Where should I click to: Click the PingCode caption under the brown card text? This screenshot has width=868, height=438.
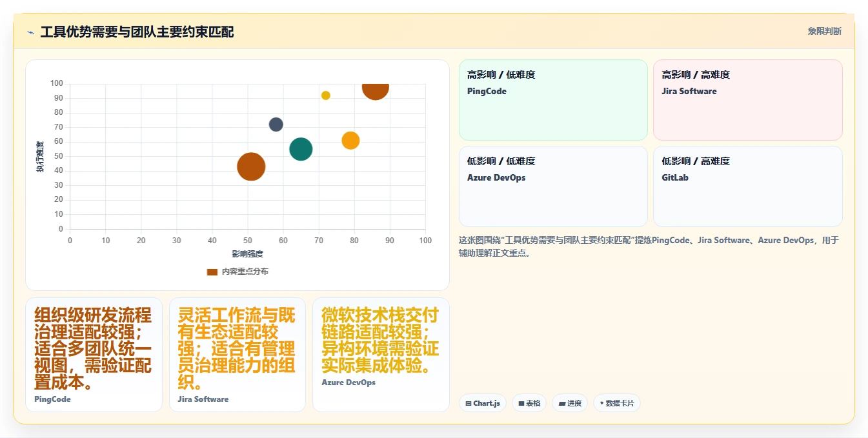click(52, 399)
